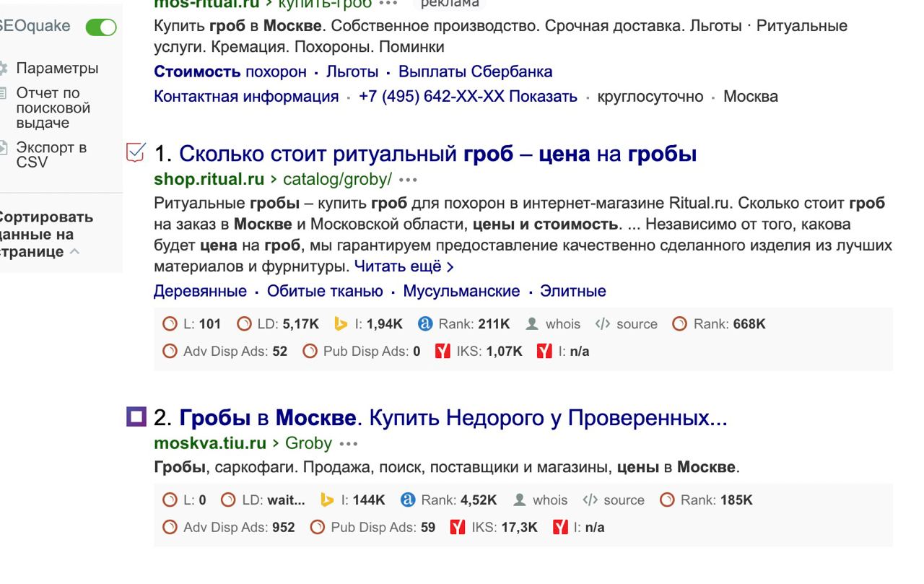The height and width of the screenshot is (584, 924).
Task: Open result Гробы в Москве. Купить Недорого
Action: 453,418
